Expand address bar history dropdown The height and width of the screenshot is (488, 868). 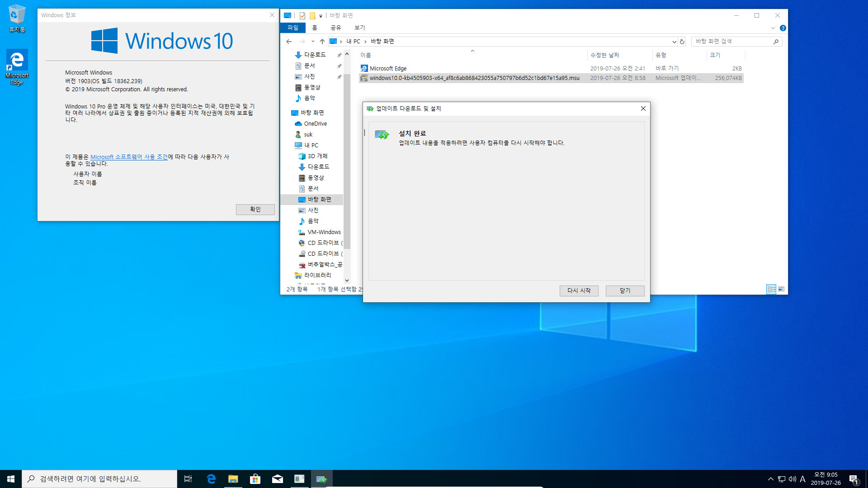tap(674, 42)
